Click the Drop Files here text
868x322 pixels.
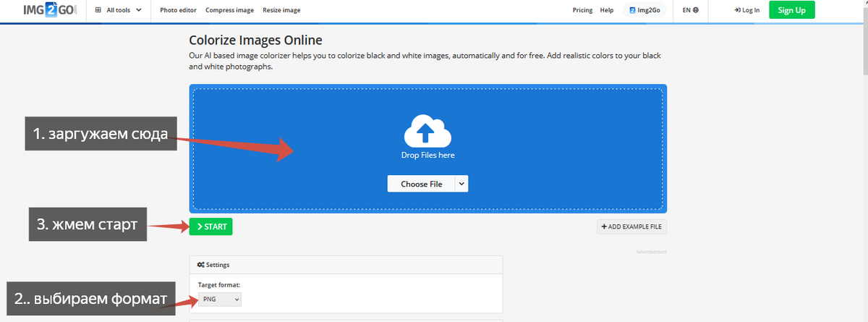[x=428, y=155]
